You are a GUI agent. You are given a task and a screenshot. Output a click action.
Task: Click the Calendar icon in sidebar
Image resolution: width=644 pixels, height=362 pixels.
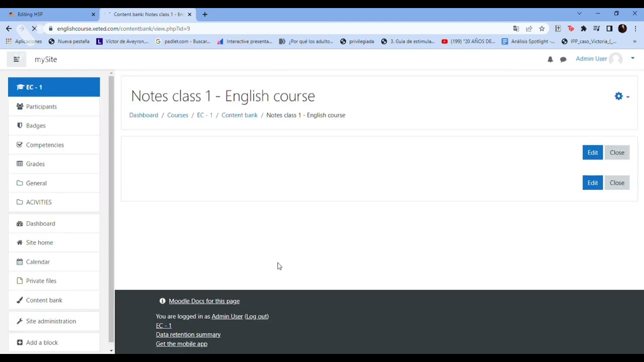coord(20,262)
